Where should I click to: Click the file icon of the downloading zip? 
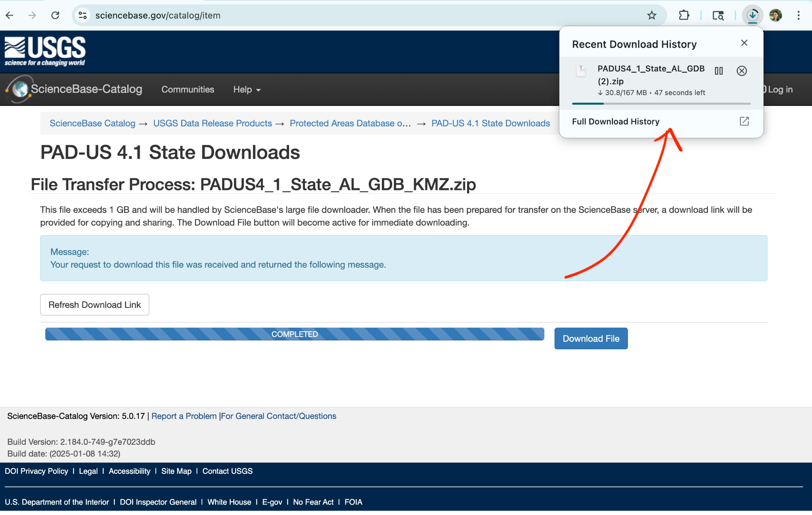581,71
